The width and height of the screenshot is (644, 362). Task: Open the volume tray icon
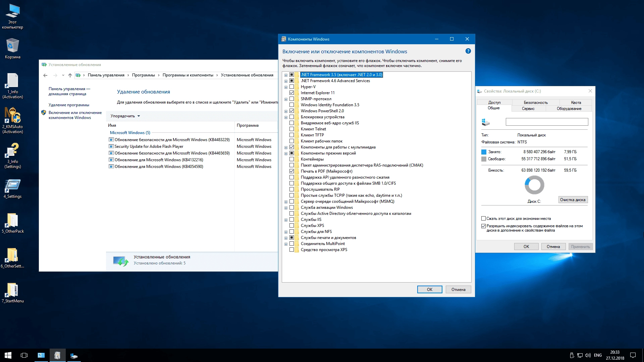[588, 355]
